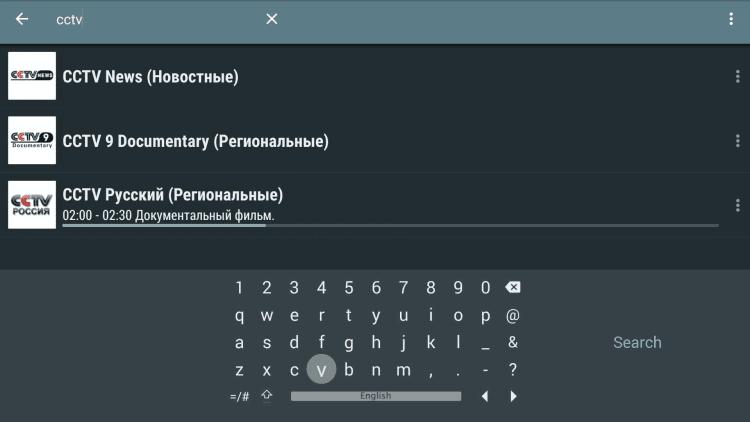Select the CCTV News logo thumbnail
Screen dimensions: 750x422
[x=32, y=76]
